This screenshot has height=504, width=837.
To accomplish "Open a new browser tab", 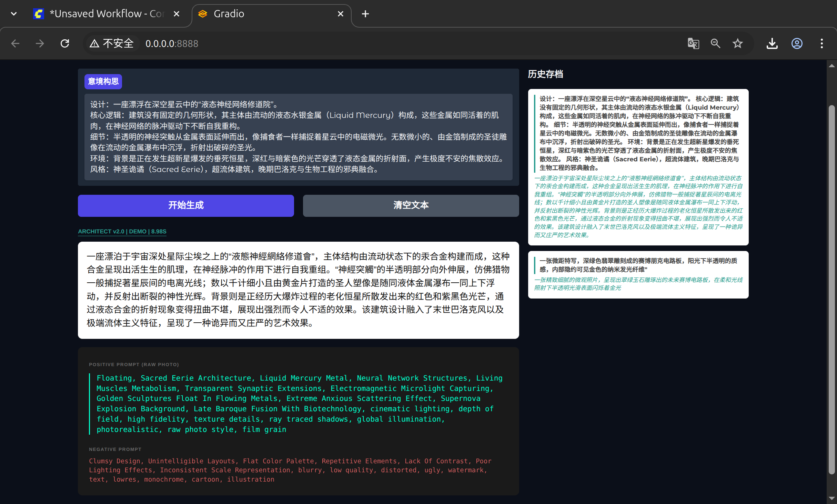I will coord(365,14).
